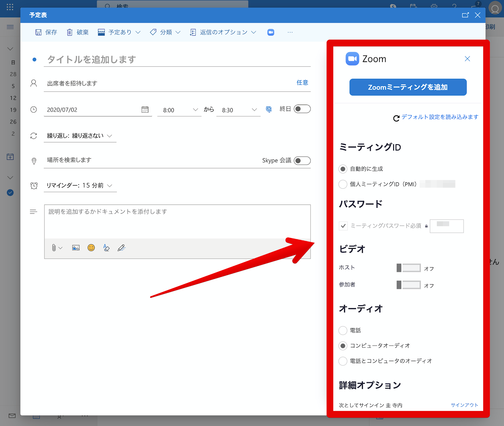
Task: Collapse the mini calendar chevron
Action: (x=10, y=49)
